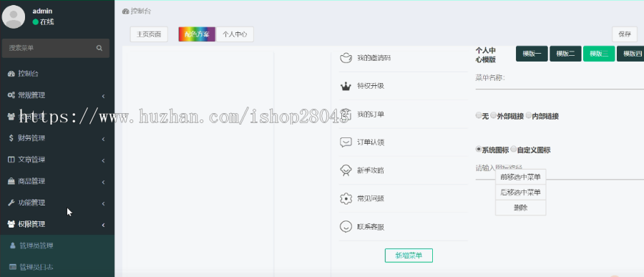Open the 配色方案 rainbow tab

[197, 34]
